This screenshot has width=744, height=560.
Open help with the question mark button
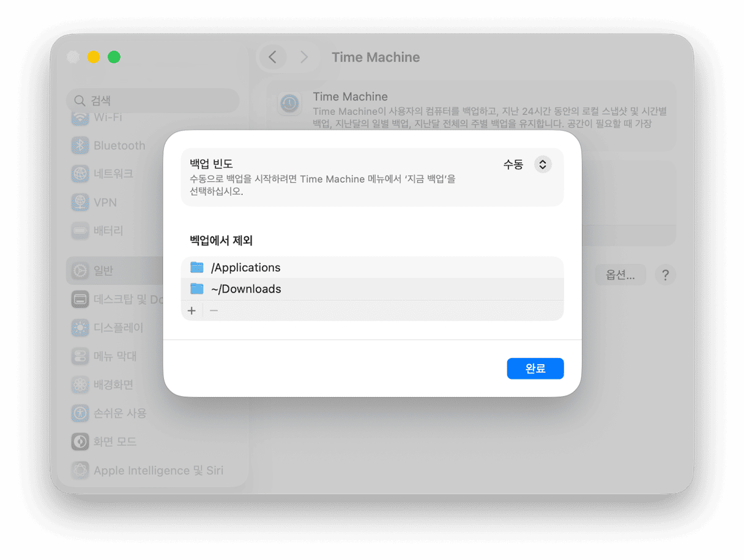[665, 275]
